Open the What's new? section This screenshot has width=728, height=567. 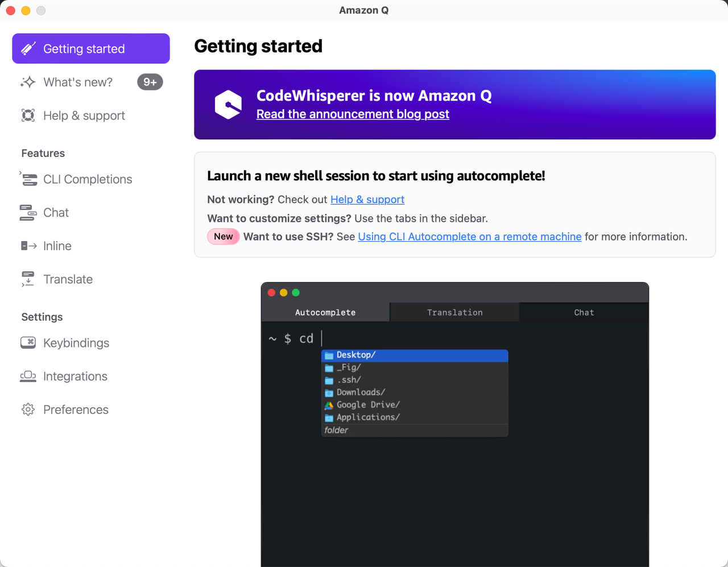(x=91, y=82)
